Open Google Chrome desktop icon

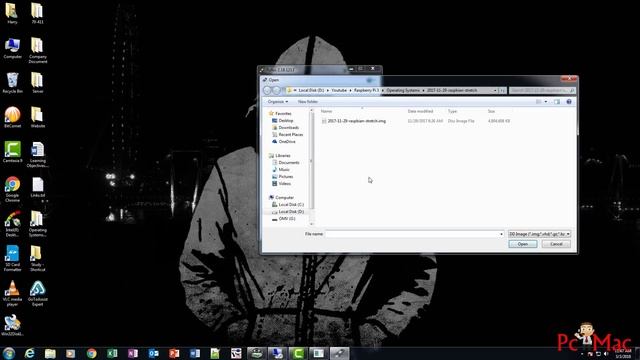tap(12, 189)
